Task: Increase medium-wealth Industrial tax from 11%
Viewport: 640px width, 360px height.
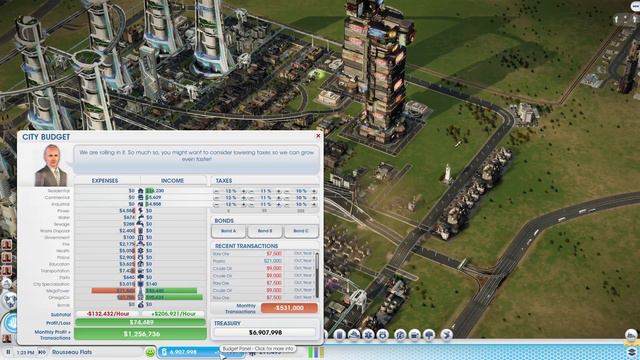Action: click(279, 204)
